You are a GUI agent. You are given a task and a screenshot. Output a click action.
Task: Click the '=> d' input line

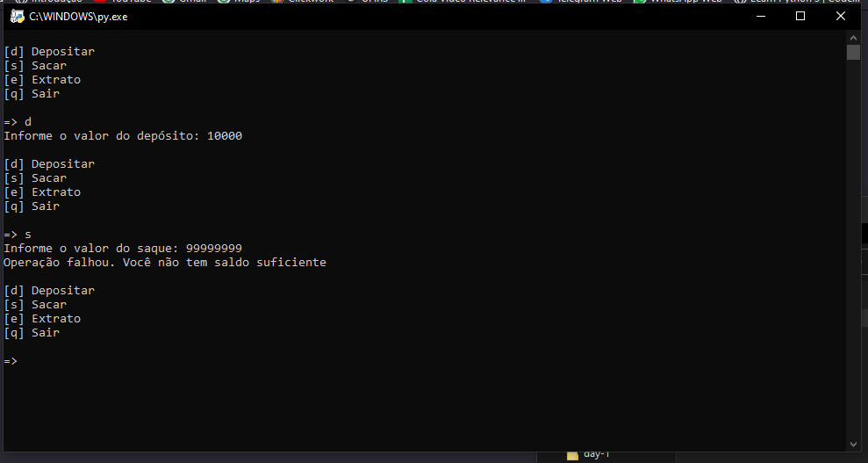point(18,122)
